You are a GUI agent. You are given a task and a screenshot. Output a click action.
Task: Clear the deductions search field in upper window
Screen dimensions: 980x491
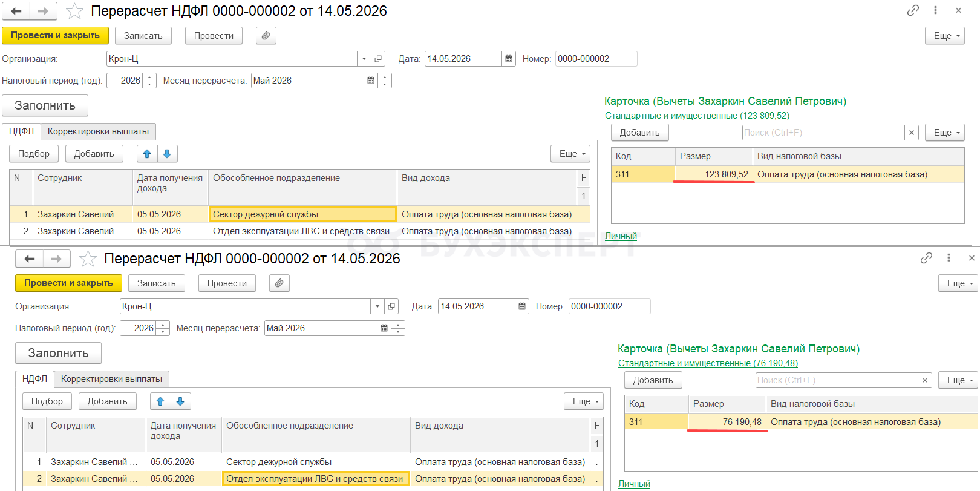(912, 133)
